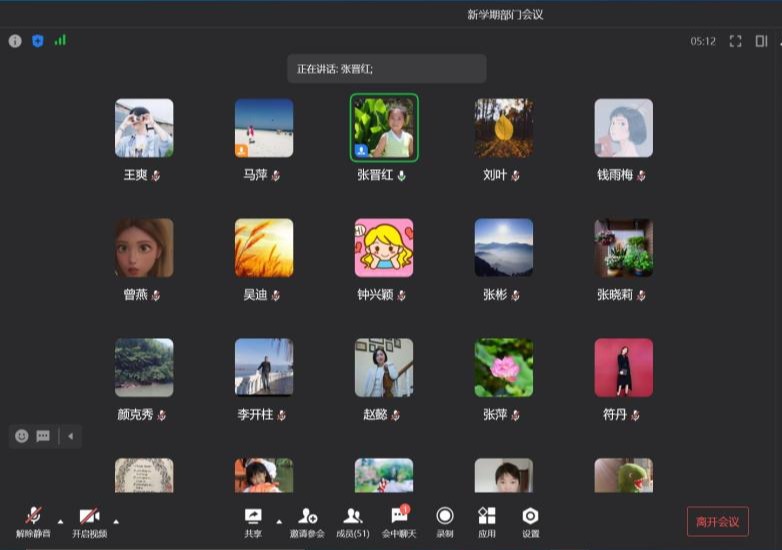Open 设置 settings
782x550 pixels.
(x=531, y=521)
